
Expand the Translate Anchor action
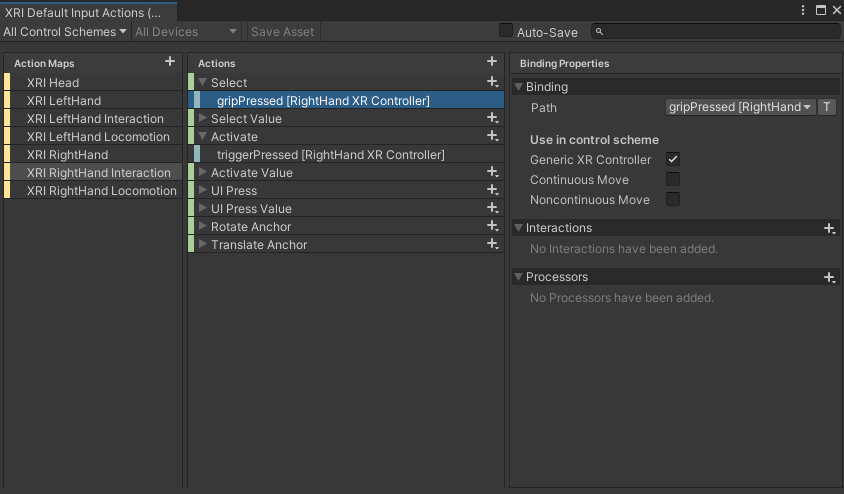click(x=203, y=244)
